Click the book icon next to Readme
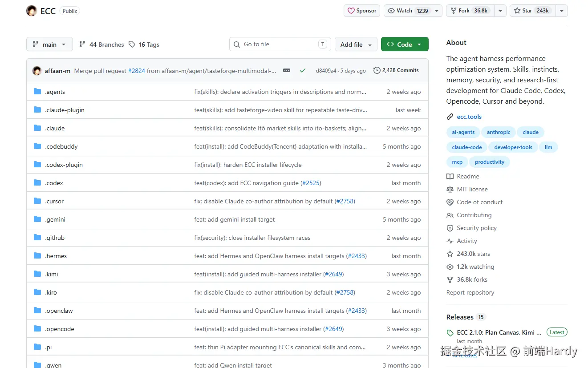This screenshot has height=368, width=588. [x=450, y=176]
